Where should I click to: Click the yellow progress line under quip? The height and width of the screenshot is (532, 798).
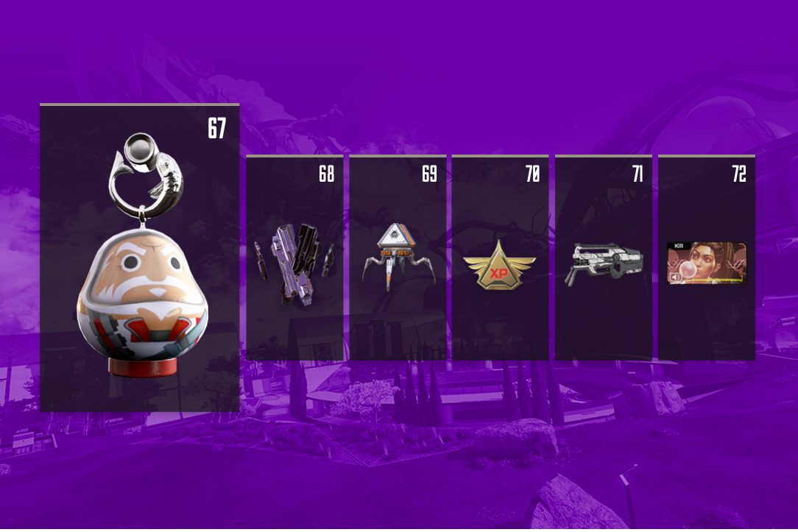tap(713, 279)
